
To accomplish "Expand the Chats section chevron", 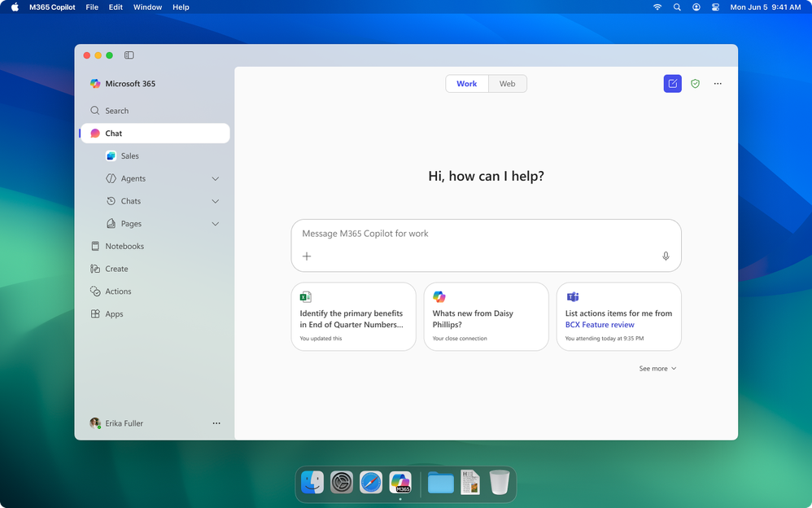I will point(216,201).
